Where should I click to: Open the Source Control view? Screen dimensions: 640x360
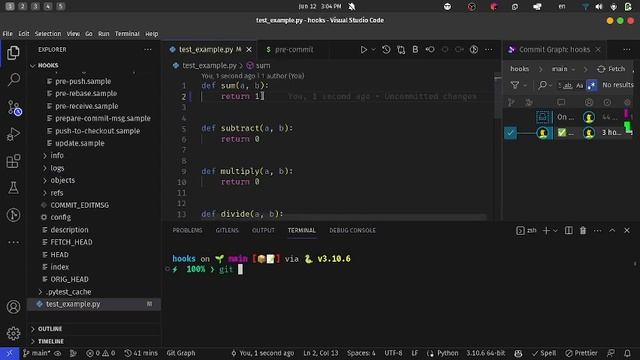tap(15, 109)
